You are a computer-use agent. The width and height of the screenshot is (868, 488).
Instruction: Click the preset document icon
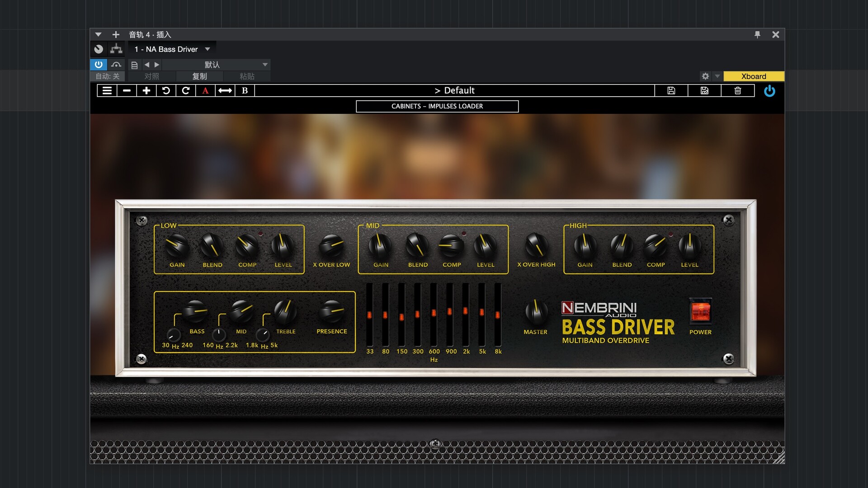[134, 65]
